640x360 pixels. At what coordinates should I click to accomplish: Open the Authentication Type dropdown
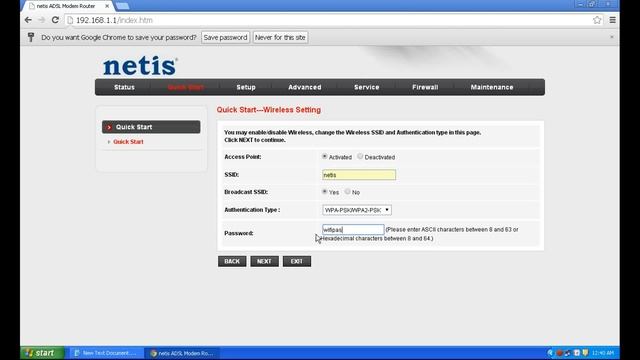click(357, 210)
